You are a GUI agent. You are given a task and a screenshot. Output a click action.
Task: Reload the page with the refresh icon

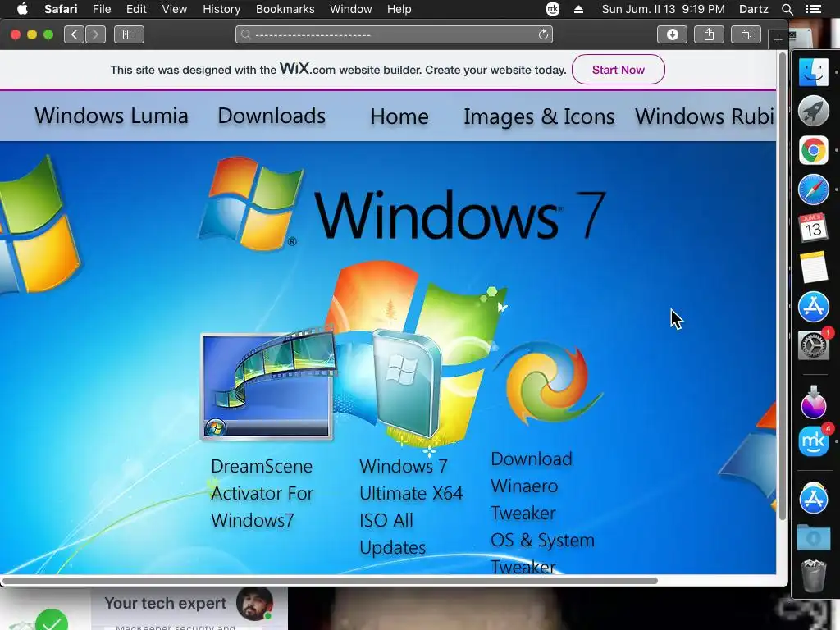click(543, 34)
